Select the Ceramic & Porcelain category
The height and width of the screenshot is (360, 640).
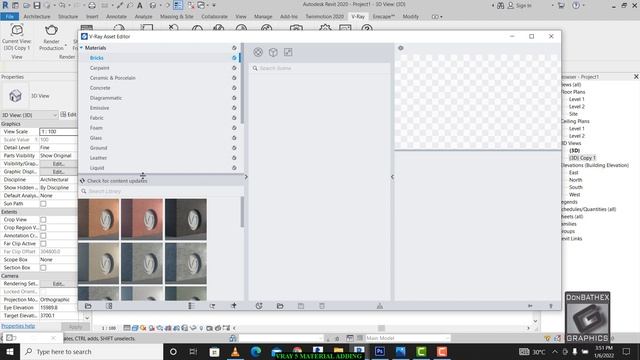click(113, 78)
